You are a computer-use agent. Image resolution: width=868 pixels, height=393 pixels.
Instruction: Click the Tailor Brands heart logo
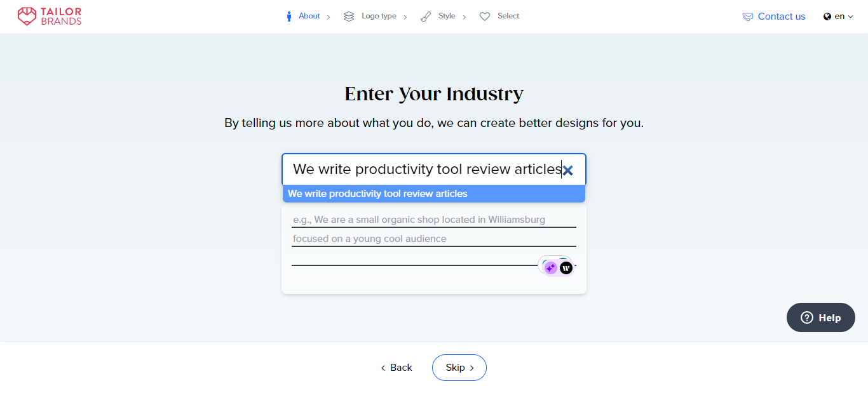27,17
